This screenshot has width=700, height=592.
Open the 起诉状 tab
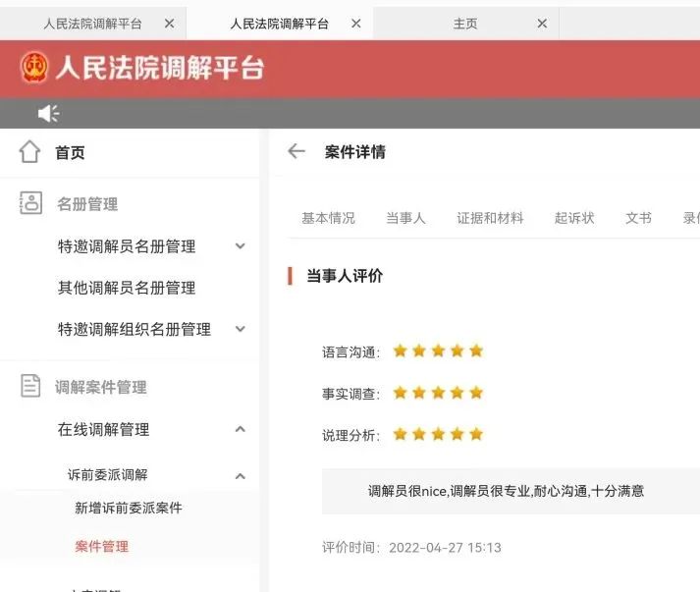coord(574,218)
